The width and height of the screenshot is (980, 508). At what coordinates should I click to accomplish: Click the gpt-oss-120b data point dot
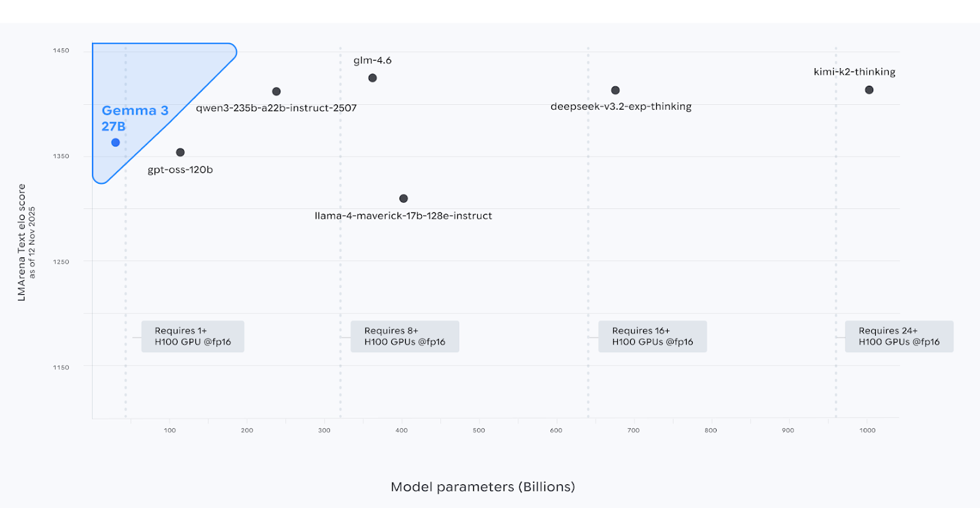tap(180, 153)
